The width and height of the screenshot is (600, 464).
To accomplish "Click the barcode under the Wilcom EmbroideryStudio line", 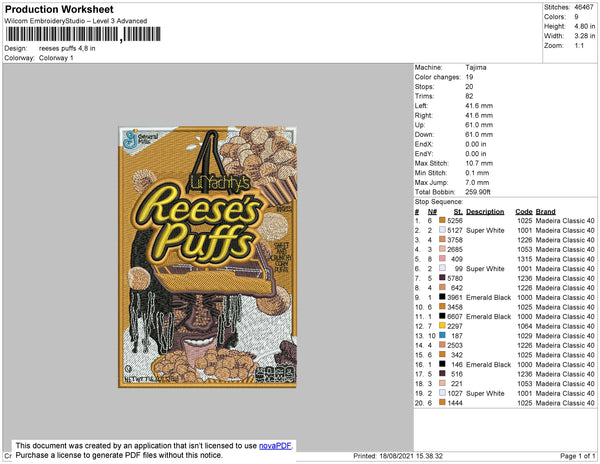I will 83,34.
